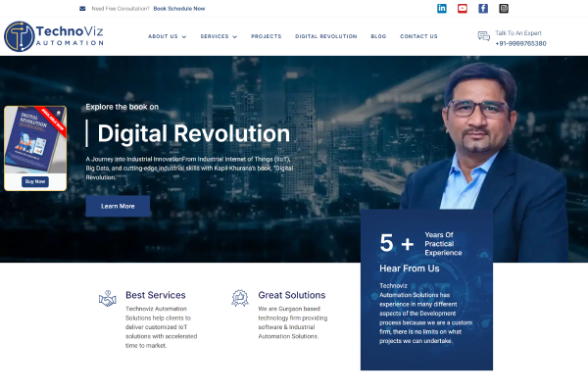The image size is (588, 392).
Task: Click the Hear From Us heading
Action: [409, 269]
